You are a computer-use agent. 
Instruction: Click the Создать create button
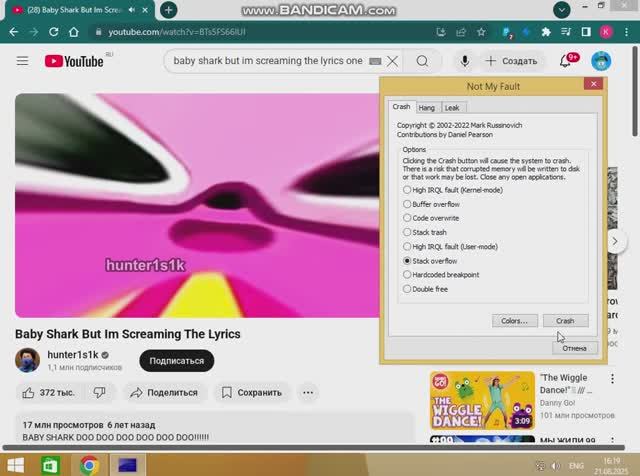[511, 61]
